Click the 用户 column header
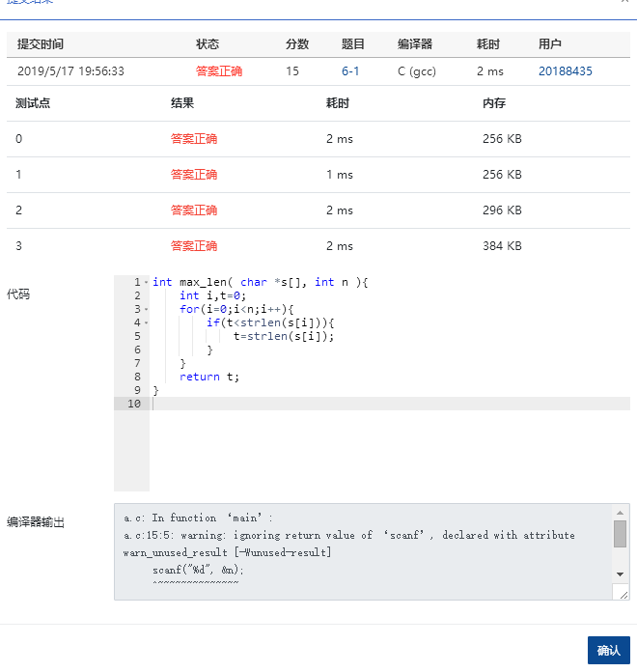 point(550,44)
